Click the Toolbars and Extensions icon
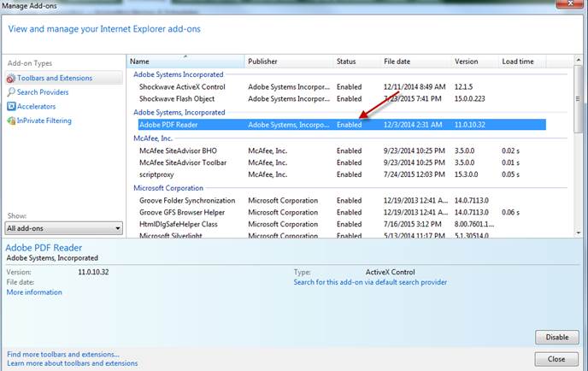This screenshot has width=588, height=371. pyautogui.click(x=11, y=78)
